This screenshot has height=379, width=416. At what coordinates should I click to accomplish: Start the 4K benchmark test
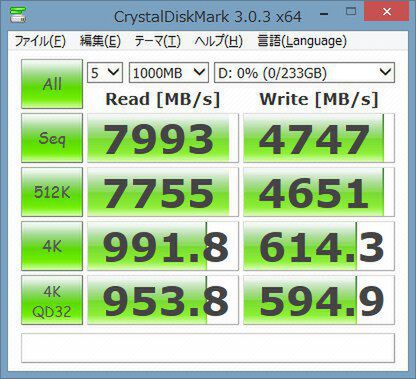52,246
